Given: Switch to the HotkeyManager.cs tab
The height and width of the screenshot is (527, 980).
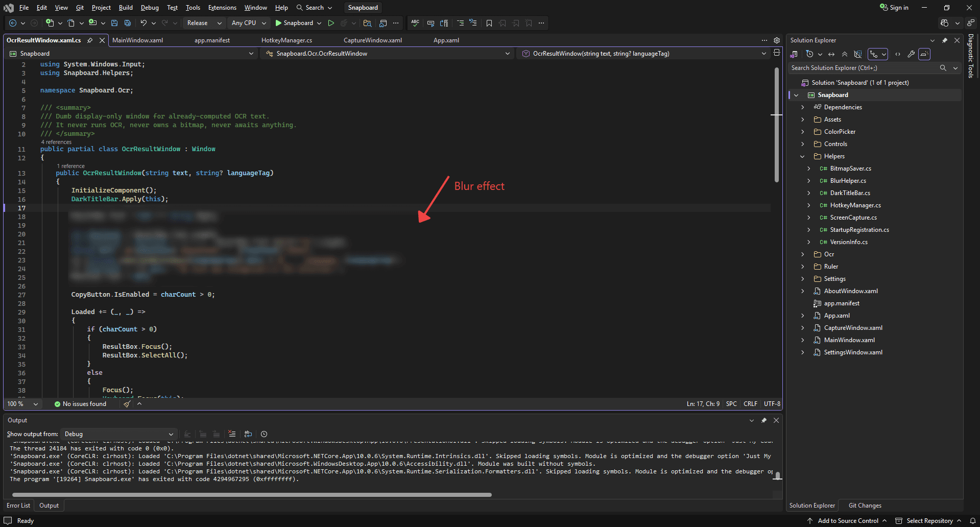Looking at the screenshot, I should (x=286, y=40).
